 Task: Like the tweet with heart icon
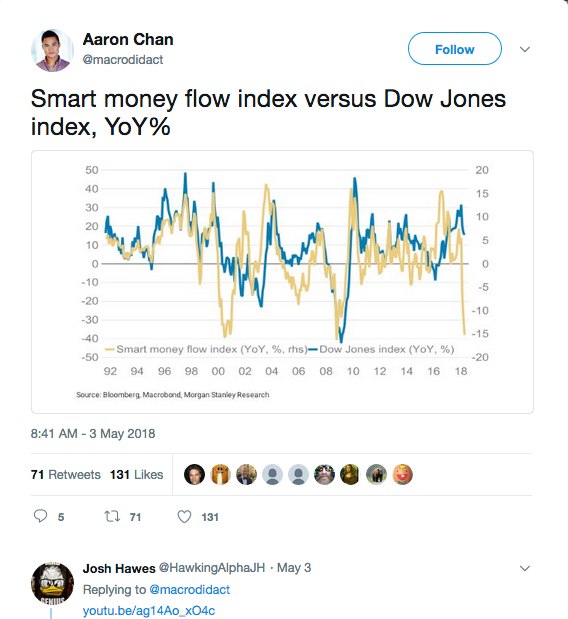click(x=184, y=517)
